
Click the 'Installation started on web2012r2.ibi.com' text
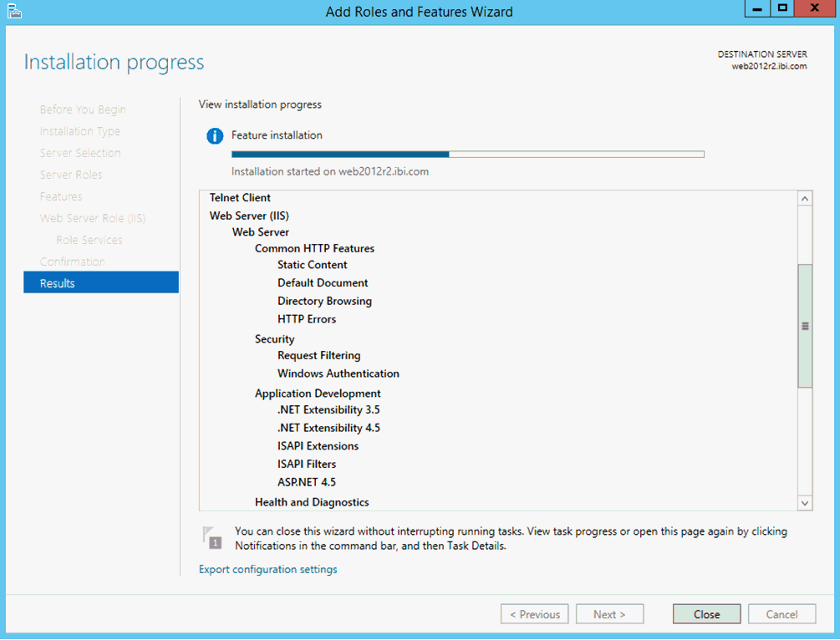330,172
